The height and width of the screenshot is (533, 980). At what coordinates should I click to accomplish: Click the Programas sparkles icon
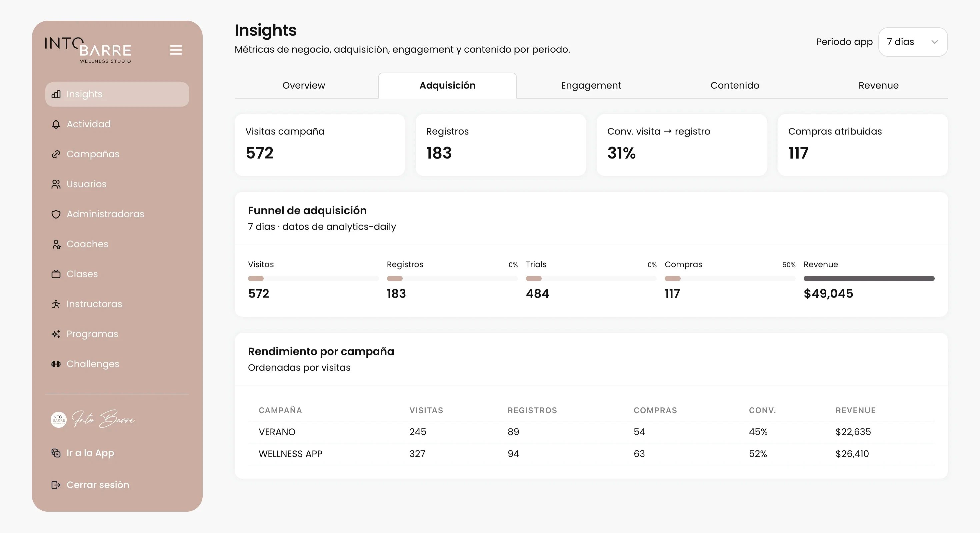point(56,334)
